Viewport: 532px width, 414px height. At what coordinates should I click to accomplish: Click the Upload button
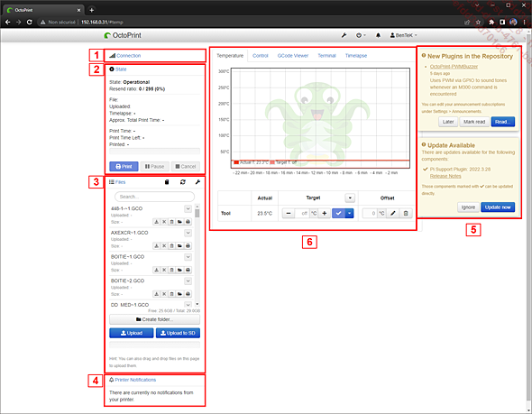(132, 333)
